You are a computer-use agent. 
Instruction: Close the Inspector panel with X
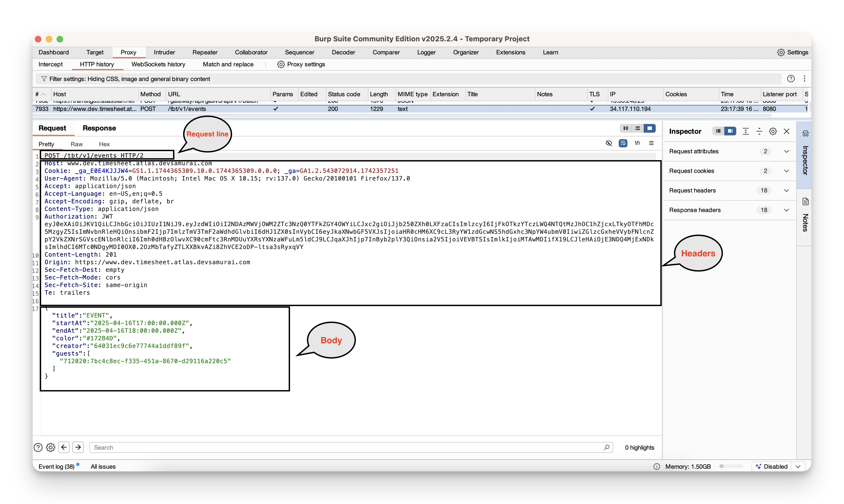click(x=786, y=131)
